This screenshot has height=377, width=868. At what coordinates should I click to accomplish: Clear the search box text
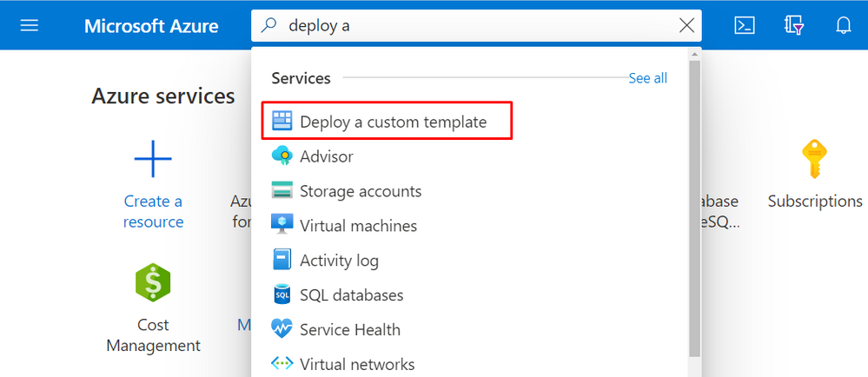tap(686, 25)
